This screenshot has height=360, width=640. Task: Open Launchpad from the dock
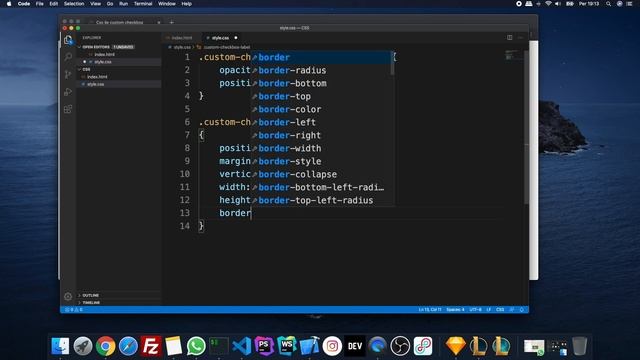pyautogui.click(x=83, y=346)
